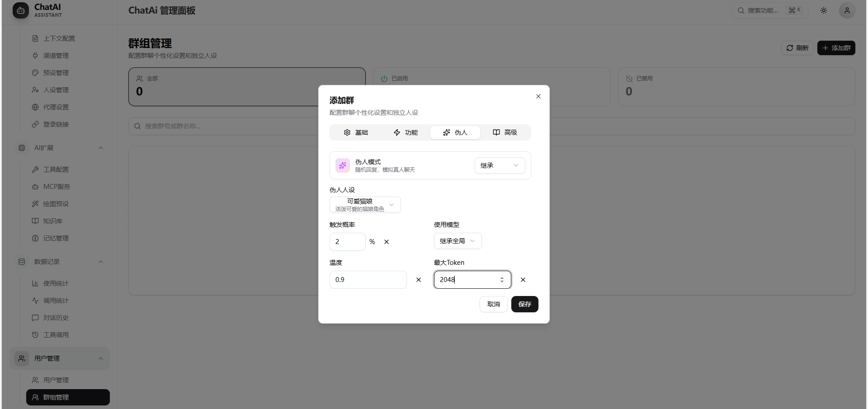Increase 最大Token using the stepper arrow
The image size is (868, 409).
pyautogui.click(x=502, y=277)
